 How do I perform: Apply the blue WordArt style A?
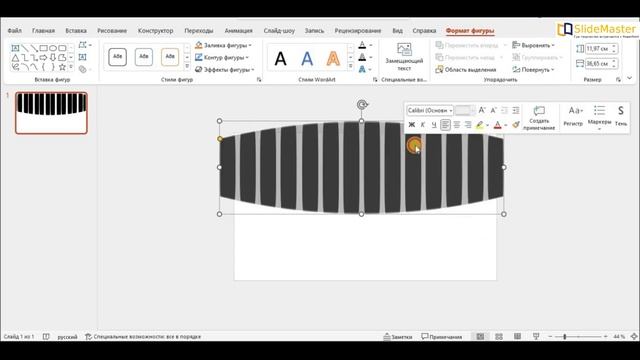(x=307, y=59)
